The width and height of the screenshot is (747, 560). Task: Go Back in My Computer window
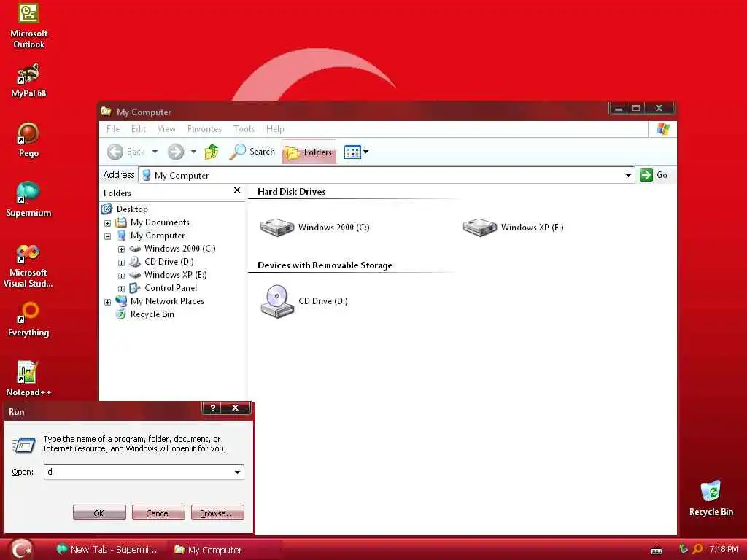click(125, 152)
